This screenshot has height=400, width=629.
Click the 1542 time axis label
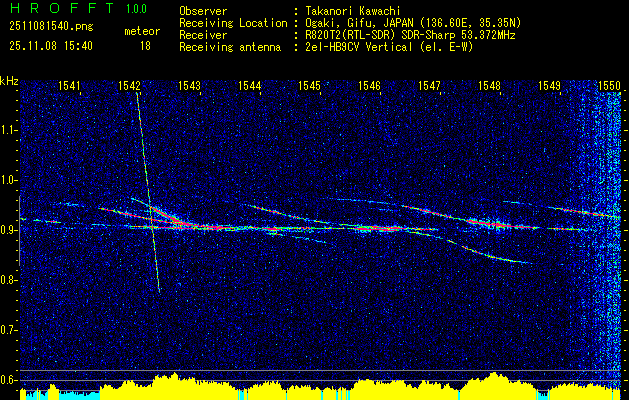[x=129, y=85]
